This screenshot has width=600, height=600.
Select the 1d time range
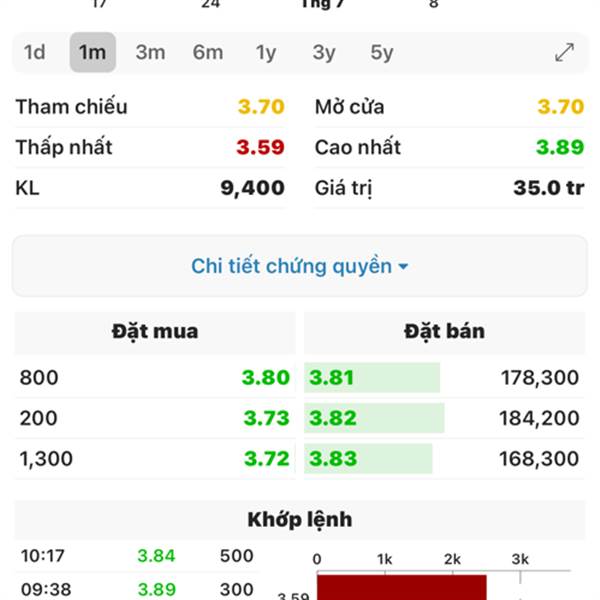pyautogui.click(x=34, y=52)
